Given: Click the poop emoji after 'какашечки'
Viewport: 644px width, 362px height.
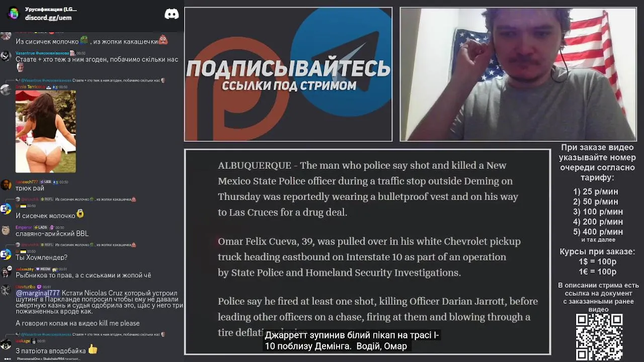Looking at the screenshot, I should click(x=163, y=40).
